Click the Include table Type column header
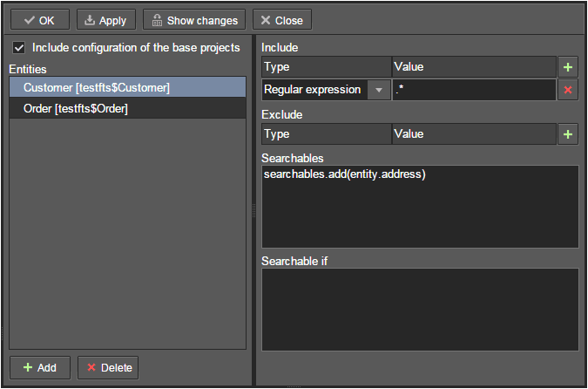The image size is (588, 389). tap(326, 67)
